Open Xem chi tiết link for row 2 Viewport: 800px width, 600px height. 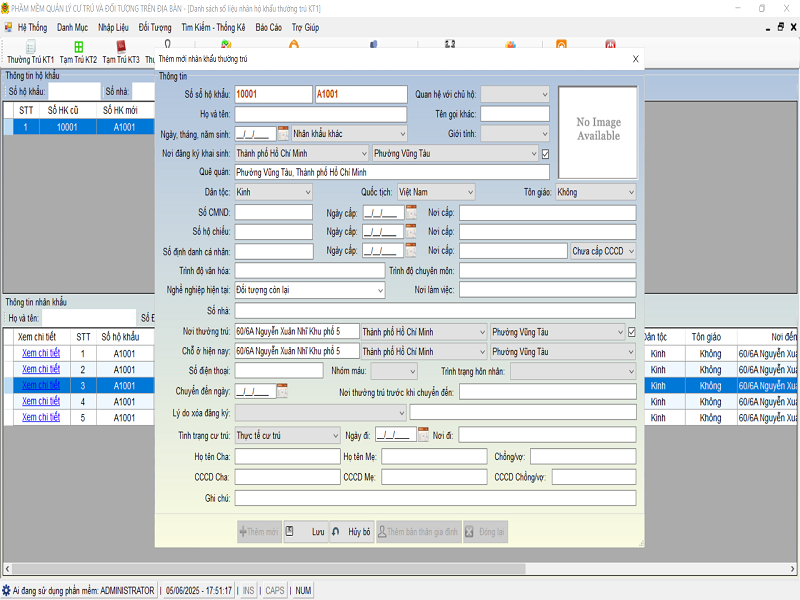pyautogui.click(x=41, y=369)
